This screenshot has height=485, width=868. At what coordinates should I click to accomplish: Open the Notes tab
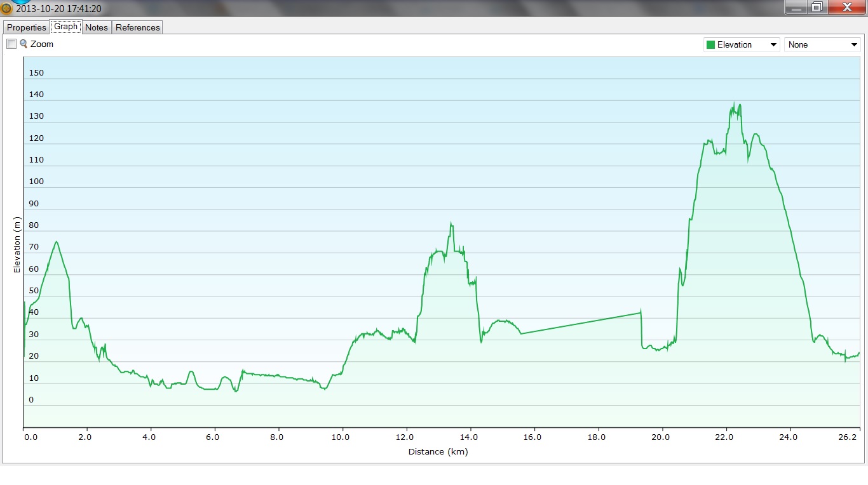pos(97,27)
